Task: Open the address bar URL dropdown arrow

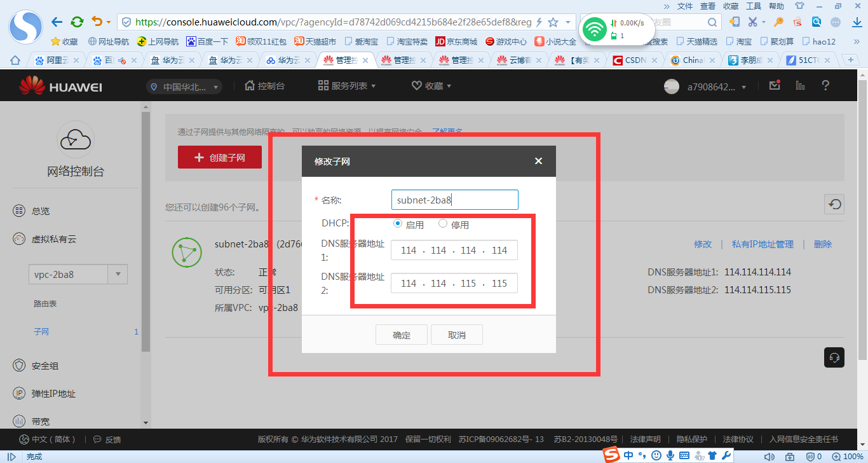Action: (x=567, y=22)
